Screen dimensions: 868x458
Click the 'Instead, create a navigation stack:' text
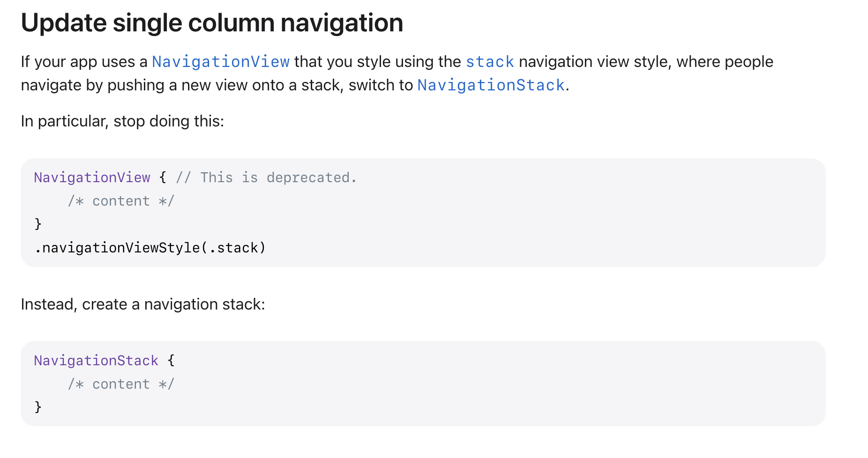pyautogui.click(x=143, y=304)
